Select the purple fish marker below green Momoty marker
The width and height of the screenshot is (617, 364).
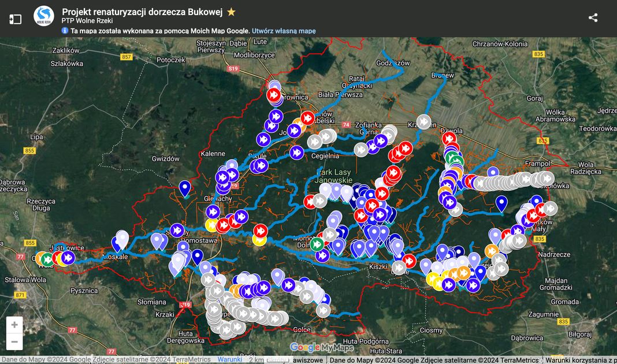[323, 255]
